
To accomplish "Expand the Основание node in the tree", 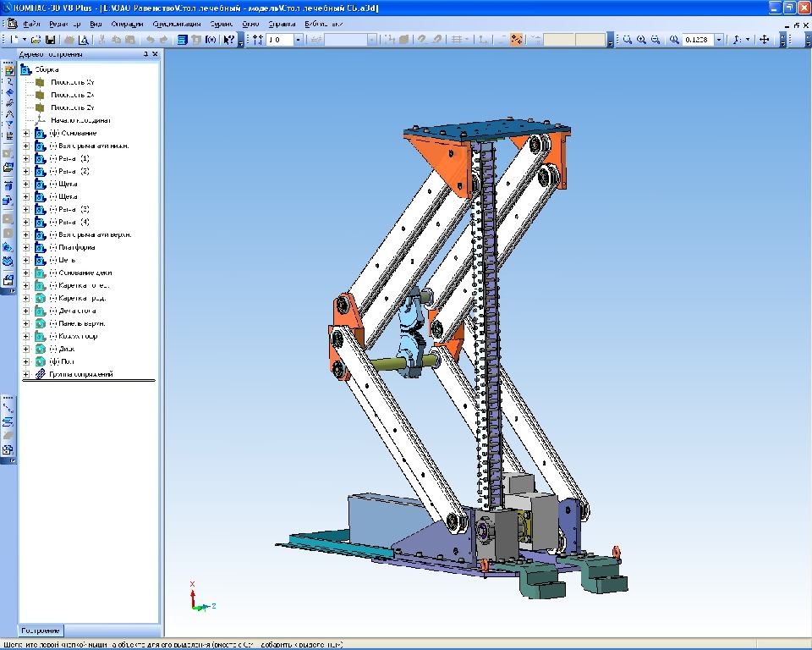I will [x=26, y=133].
